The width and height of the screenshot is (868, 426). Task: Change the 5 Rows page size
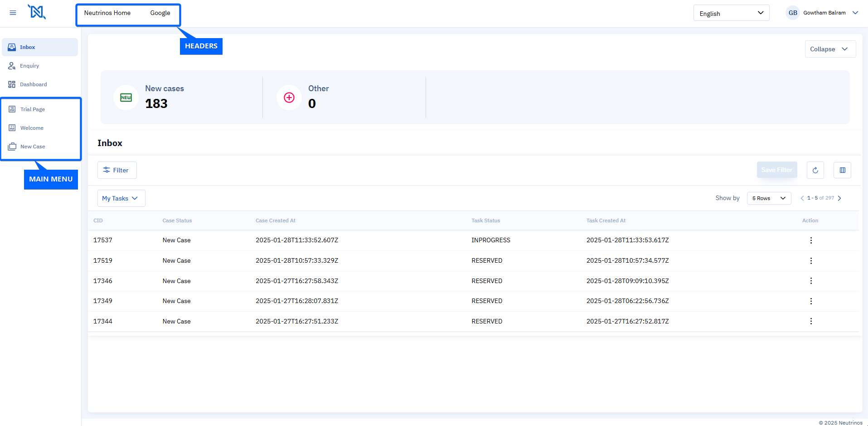click(769, 198)
